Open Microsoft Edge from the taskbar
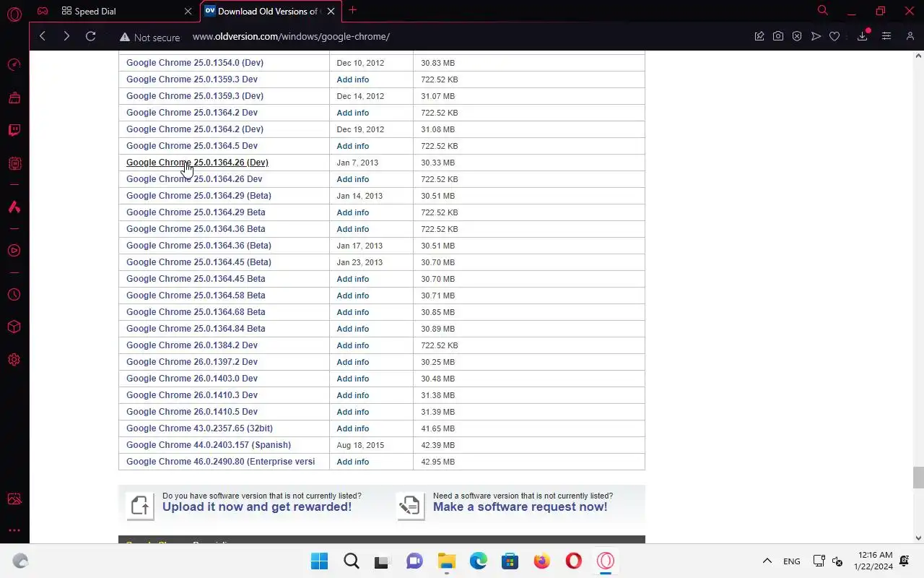 478,561
